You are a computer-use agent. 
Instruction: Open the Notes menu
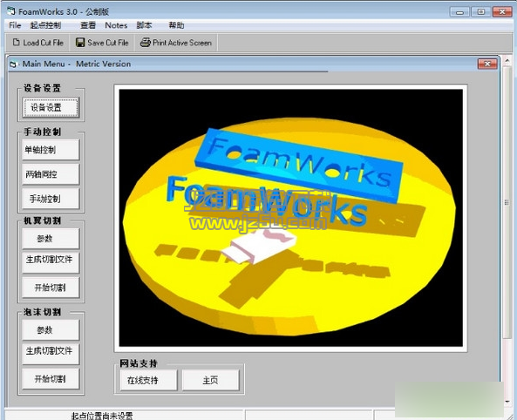(x=116, y=25)
